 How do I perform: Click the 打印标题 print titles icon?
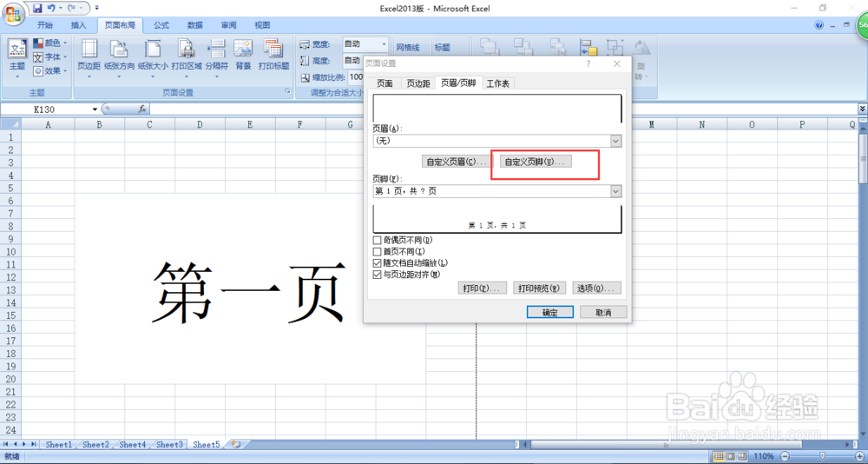(x=273, y=49)
